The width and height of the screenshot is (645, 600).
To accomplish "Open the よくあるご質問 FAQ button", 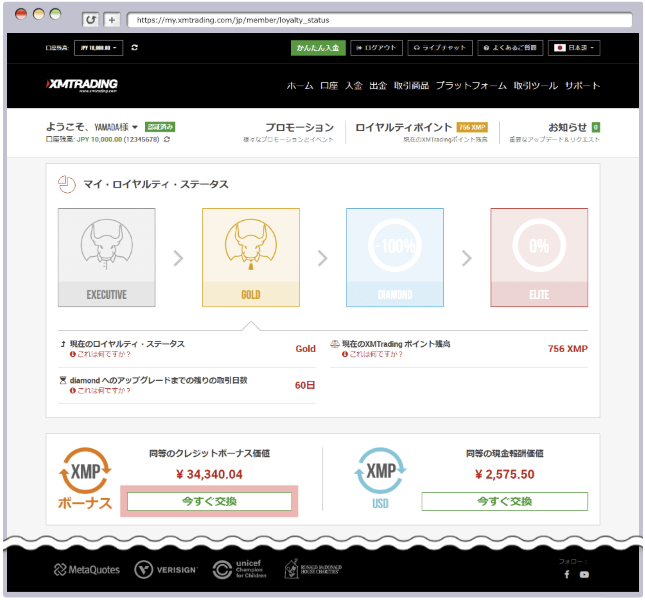I will [510, 48].
